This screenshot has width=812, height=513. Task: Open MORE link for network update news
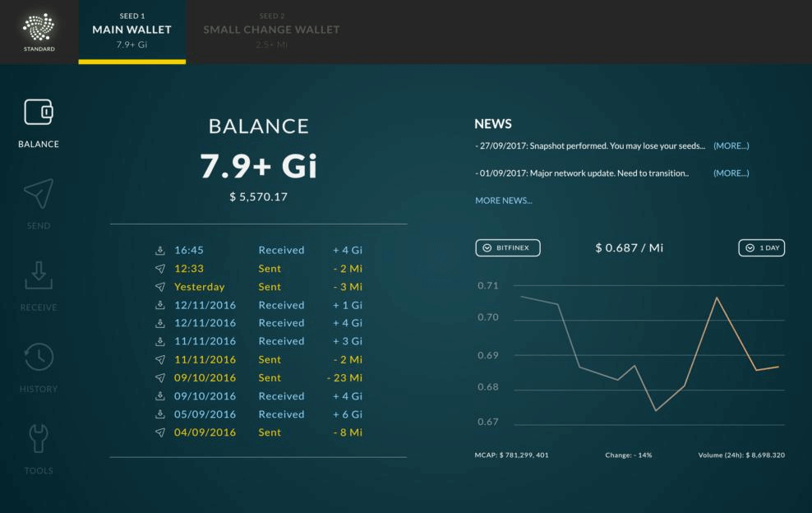[731, 173]
